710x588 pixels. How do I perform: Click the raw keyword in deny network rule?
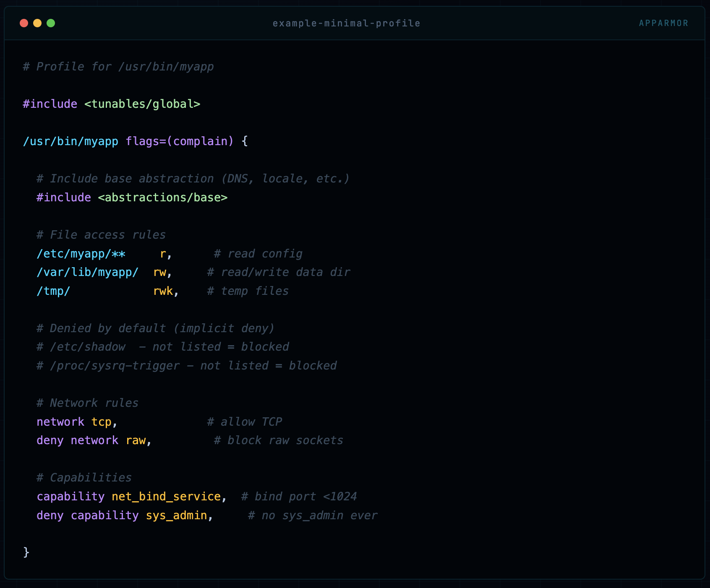click(x=136, y=440)
